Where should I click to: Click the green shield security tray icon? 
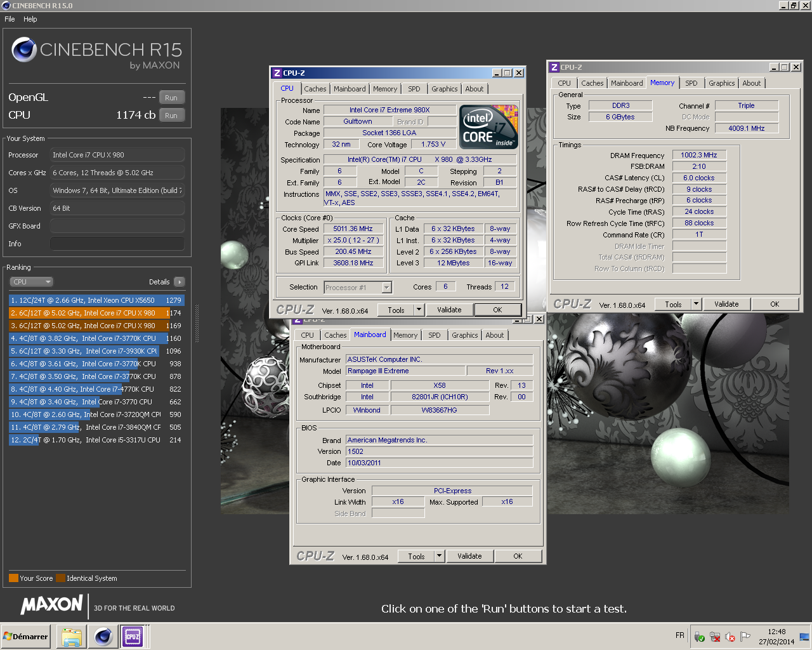[700, 637]
